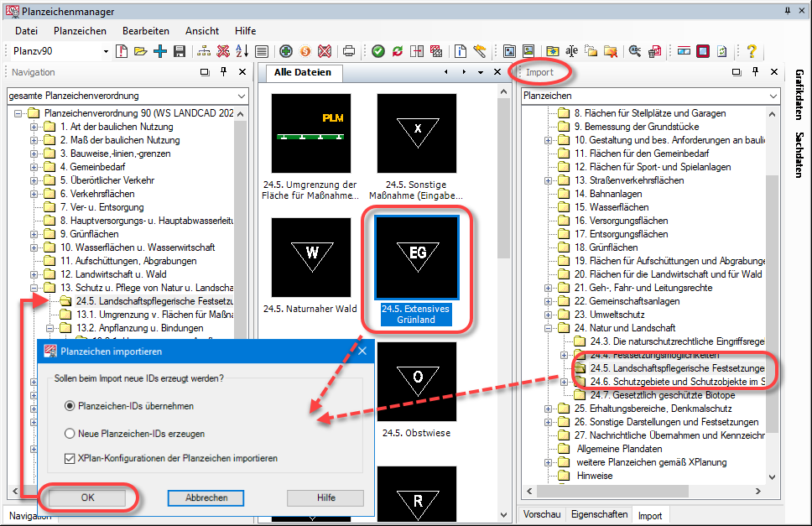This screenshot has height=526, width=812.
Task: Click the green checkmark toolbar icon
Action: 378,51
